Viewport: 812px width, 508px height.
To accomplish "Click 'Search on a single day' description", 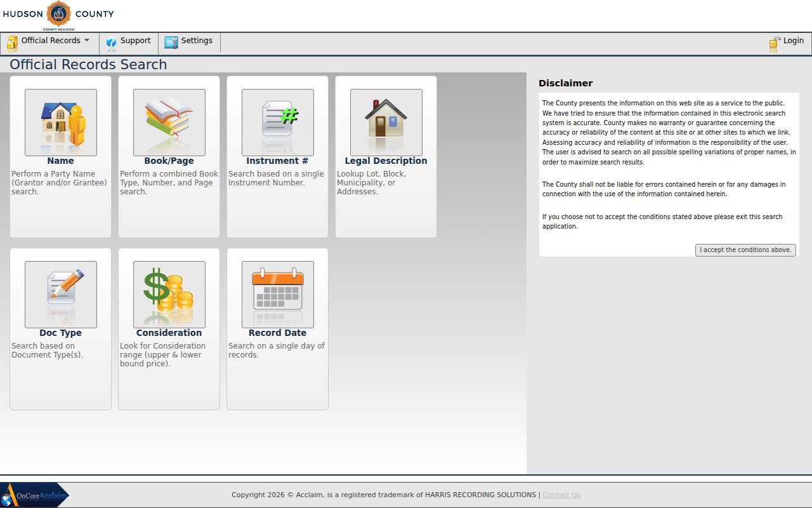I will click(x=277, y=351).
